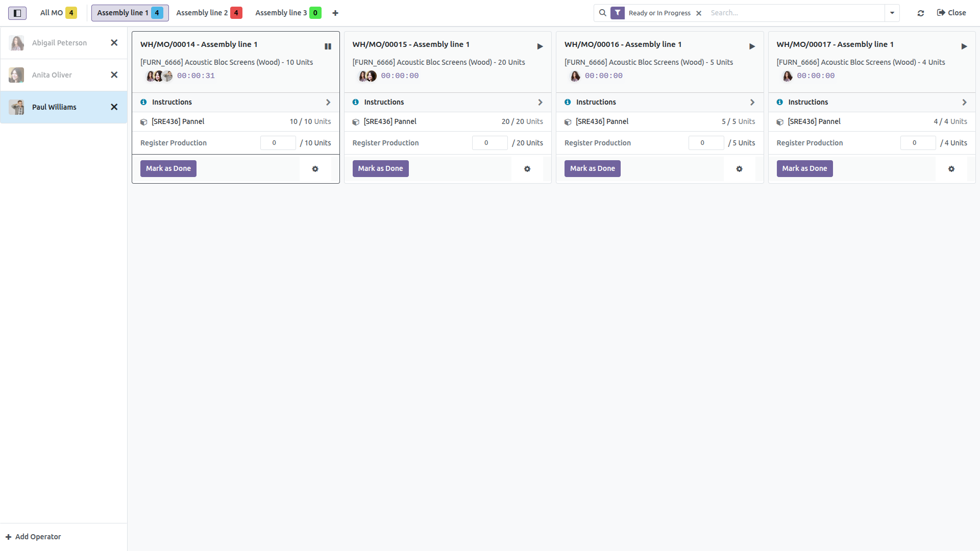Remove operator Paul Williams
The image size is (980, 551).
click(114, 107)
